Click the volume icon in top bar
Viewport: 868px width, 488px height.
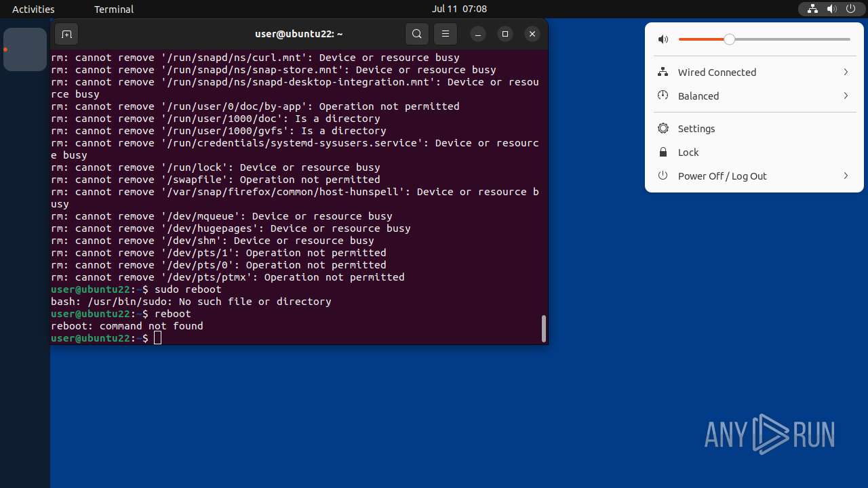(831, 9)
